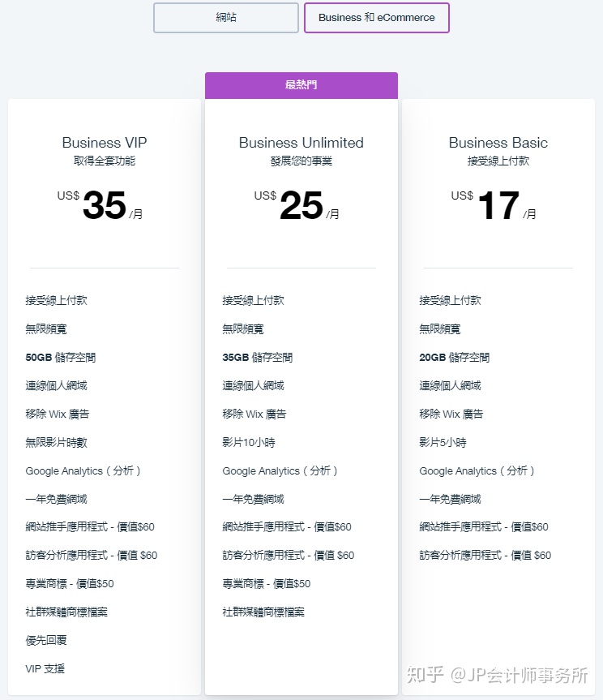
Task: Click the 最熱門 purple banner
Action: pyautogui.click(x=301, y=85)
